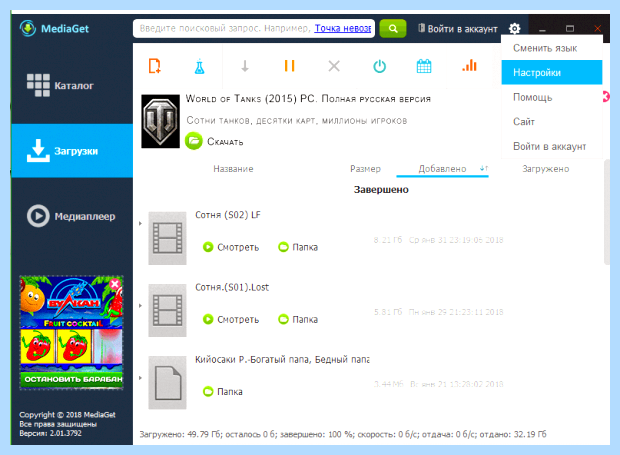Open the Медиаплеер section

tap(72, 216)
